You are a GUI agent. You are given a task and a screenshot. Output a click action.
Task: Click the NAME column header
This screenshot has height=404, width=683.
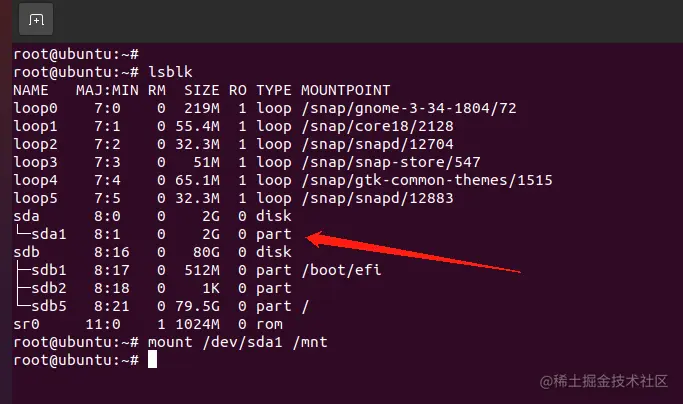tap(30, 90)
